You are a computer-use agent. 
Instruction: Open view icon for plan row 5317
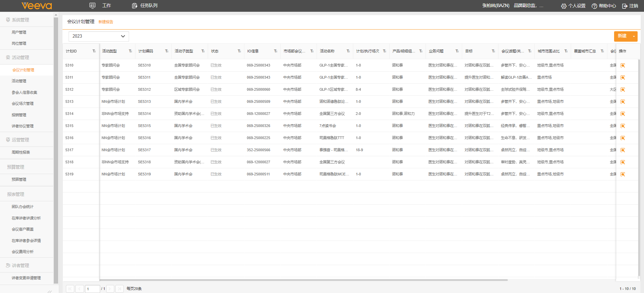tap(622, 150)
